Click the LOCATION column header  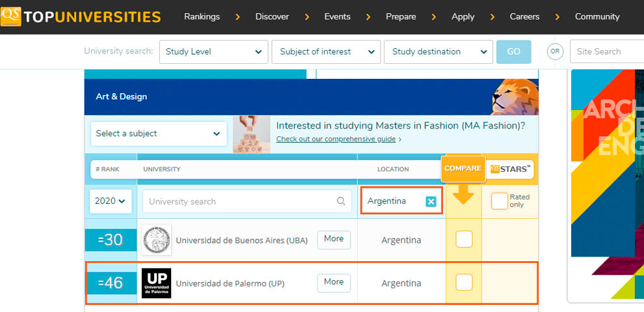pos(393,169)
